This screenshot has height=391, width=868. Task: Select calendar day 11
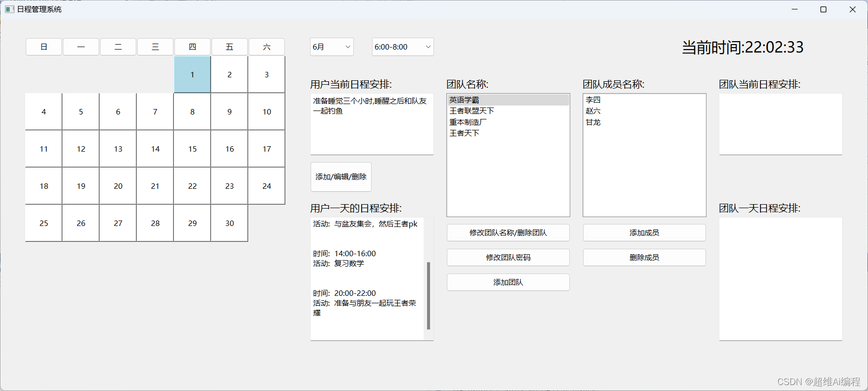click(x=44, y=149)
